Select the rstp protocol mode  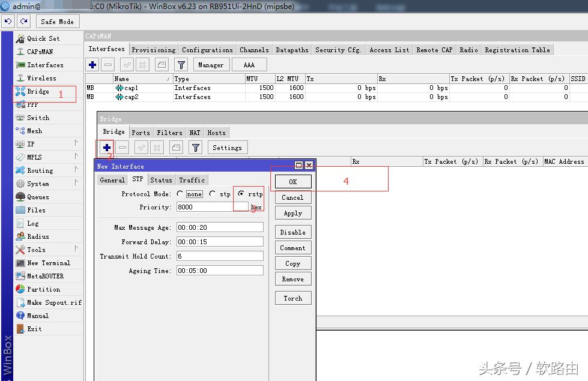click(241, 194)
